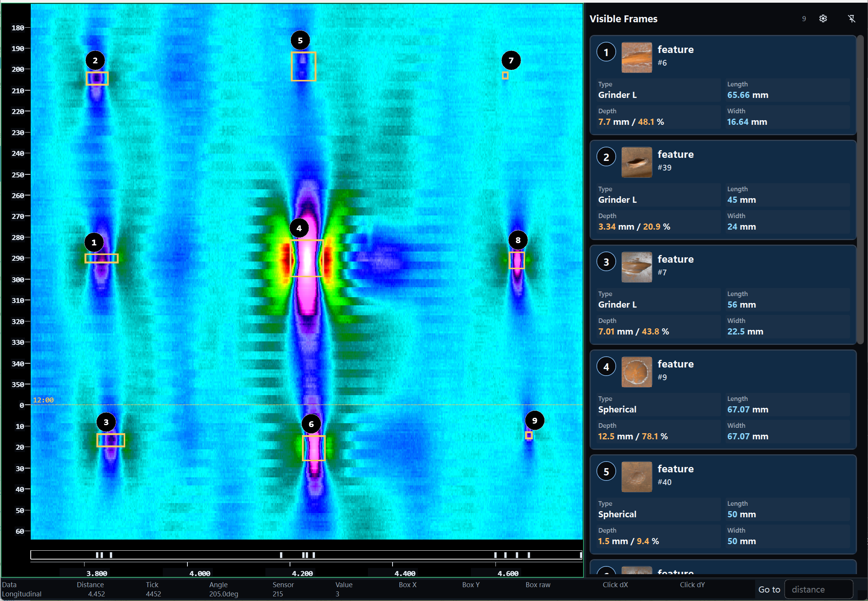
Task: Click the Type Grinder L field of feature #7
Action: (x=659, y=300)
